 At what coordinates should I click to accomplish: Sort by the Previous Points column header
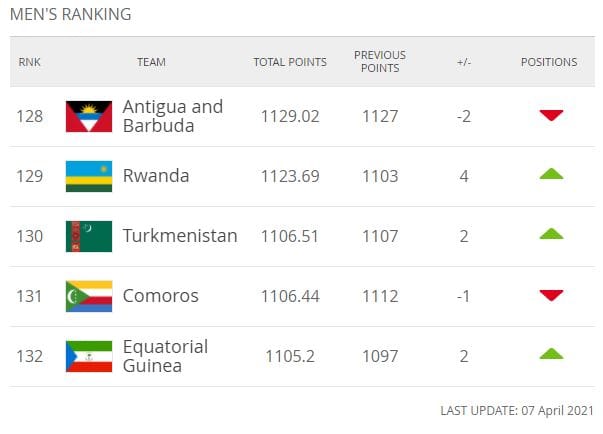tap(380, 62)
